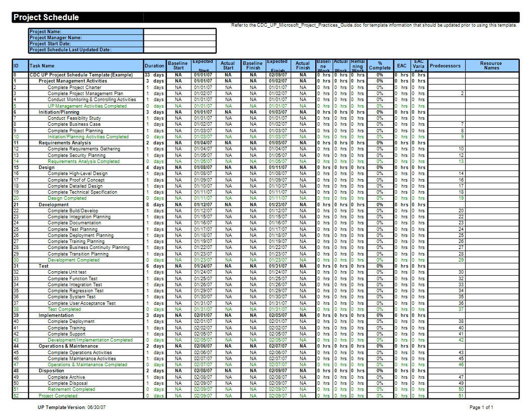The image size is (532, 411).
Task: Click the "EAC" column header
Action: (402, 66)
